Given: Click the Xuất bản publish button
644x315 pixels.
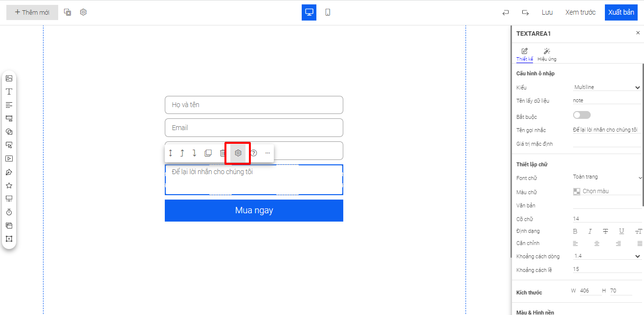Looking at the screenshot, I should (621, 12).
